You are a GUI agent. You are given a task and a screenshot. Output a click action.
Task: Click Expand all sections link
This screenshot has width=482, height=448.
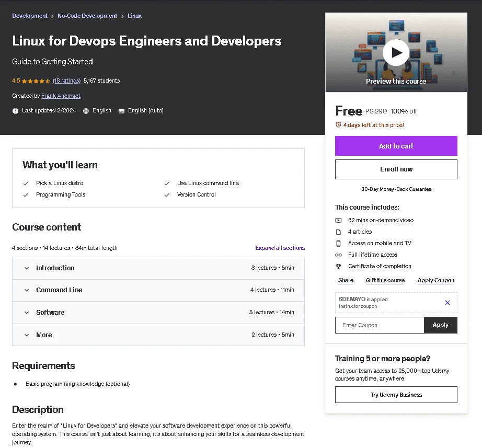(x=280, y=248)
